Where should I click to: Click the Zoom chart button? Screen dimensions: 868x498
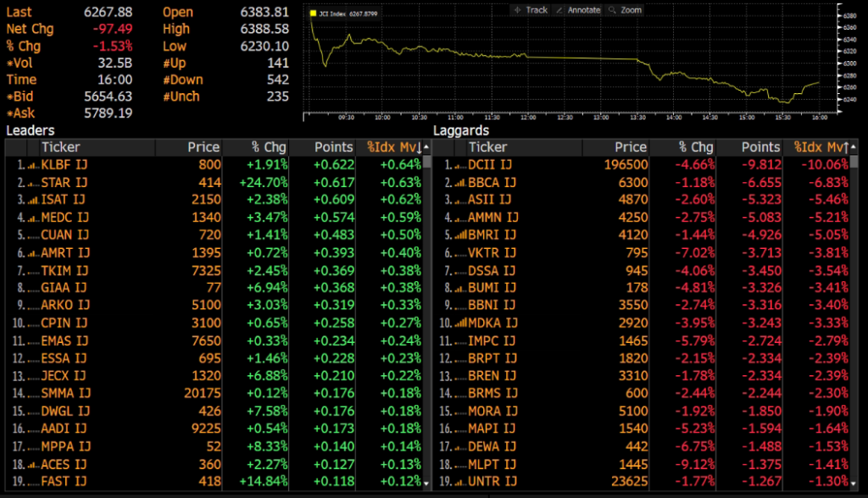pos(625,10)
